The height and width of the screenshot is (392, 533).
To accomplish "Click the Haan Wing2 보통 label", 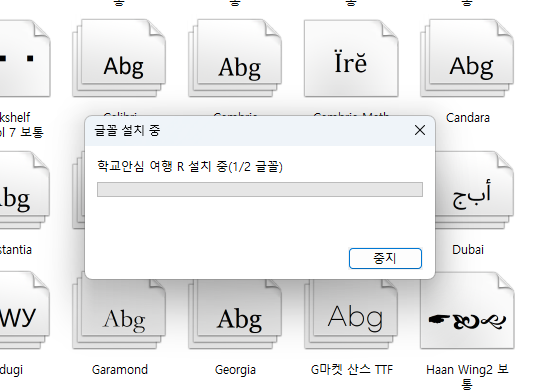I will (x=467, y=377).
